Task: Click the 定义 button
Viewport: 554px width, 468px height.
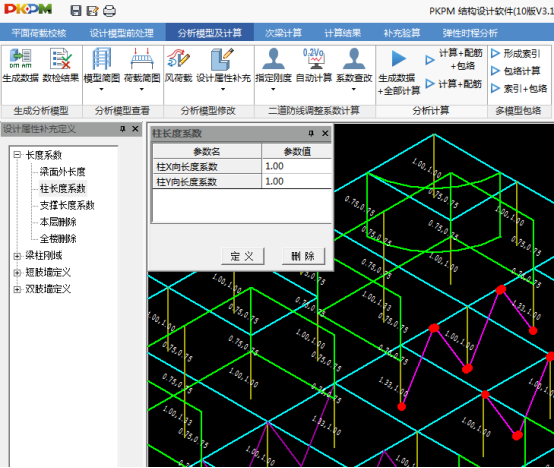Action: click(x=242, y=256)
